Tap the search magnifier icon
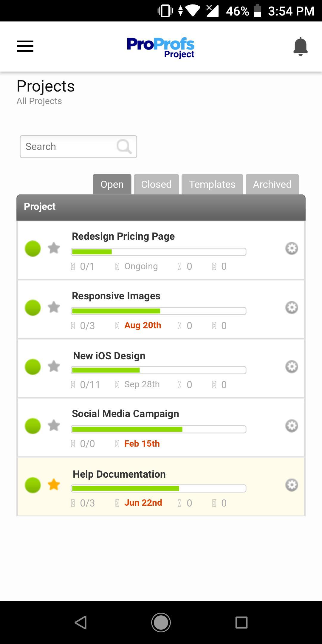Image resolution: width=322 pixels, height=644 pixels. coord(124,146)
